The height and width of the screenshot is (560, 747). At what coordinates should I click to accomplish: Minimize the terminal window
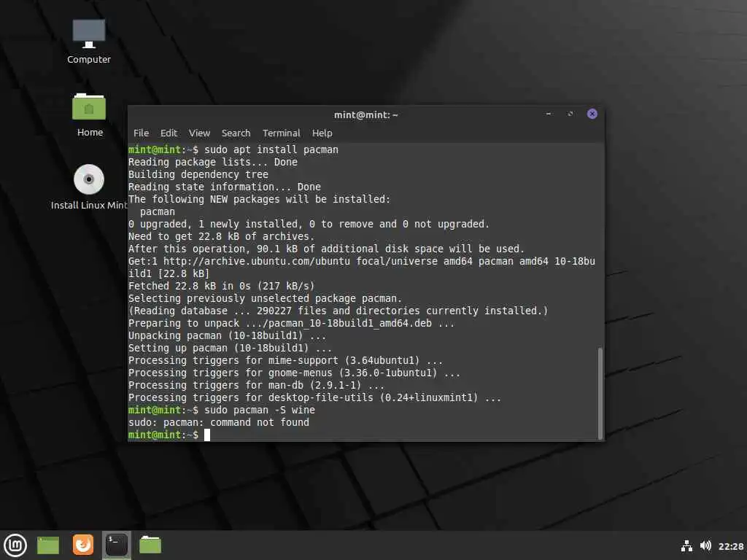[x=549, y=114]
